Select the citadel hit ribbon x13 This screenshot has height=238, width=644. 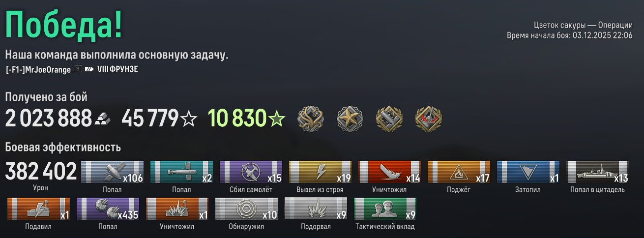598,172
